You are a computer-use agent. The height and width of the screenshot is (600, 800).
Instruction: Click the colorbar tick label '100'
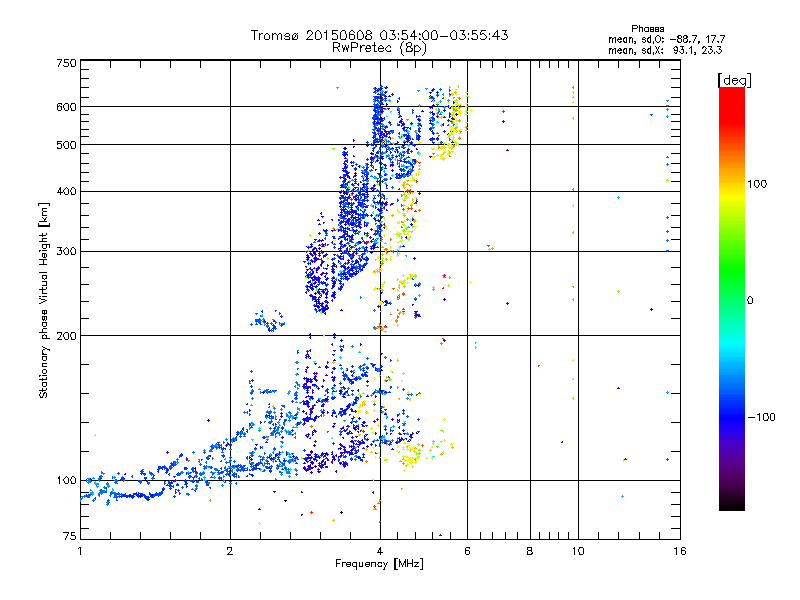click(757, 184)
